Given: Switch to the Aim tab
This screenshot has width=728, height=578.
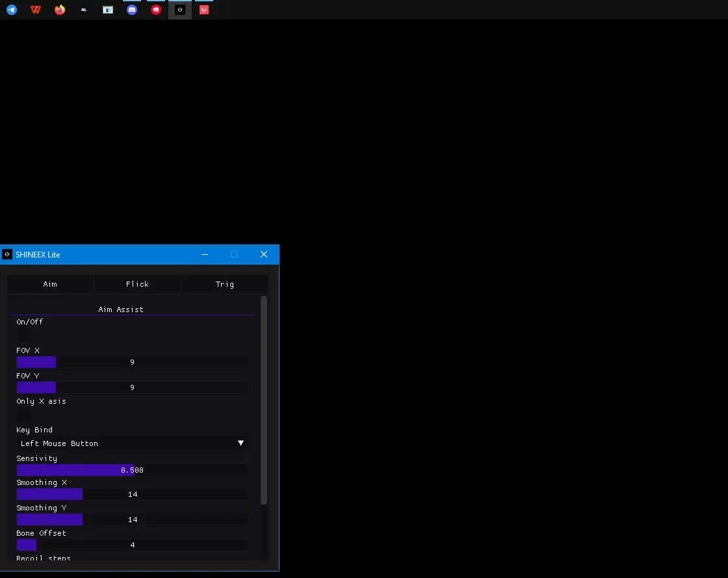Looking at the screenshot, I should coord(50,284).
